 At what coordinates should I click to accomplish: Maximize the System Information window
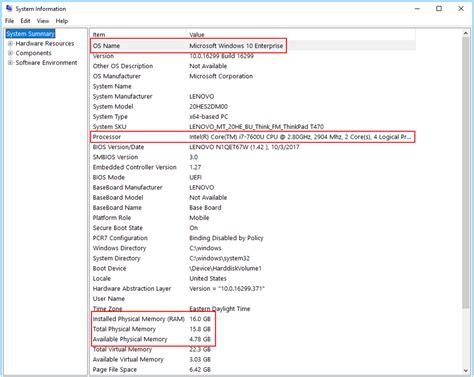[x=439, y=9]
